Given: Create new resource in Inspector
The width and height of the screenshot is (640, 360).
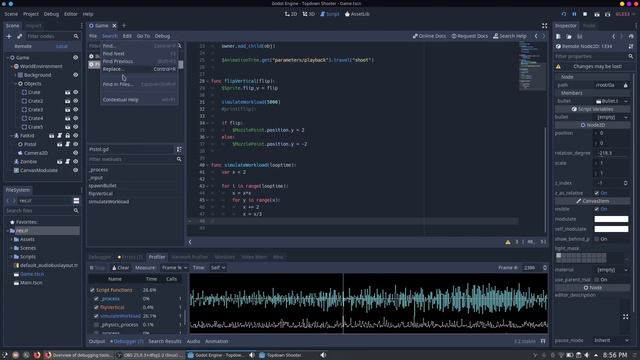Looking at the screenshot, I should [558, 36].
